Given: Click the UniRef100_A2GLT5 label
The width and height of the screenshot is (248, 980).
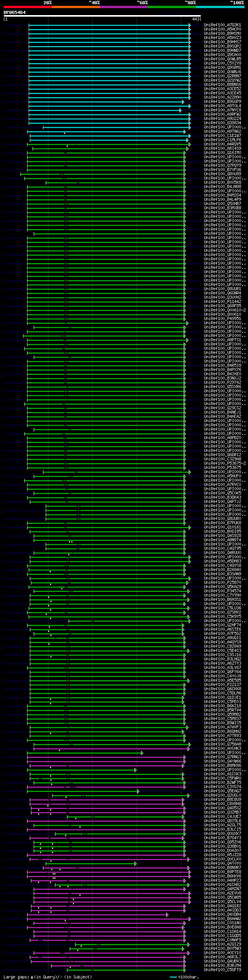Looking at the screenshot, I should point(222,825).
